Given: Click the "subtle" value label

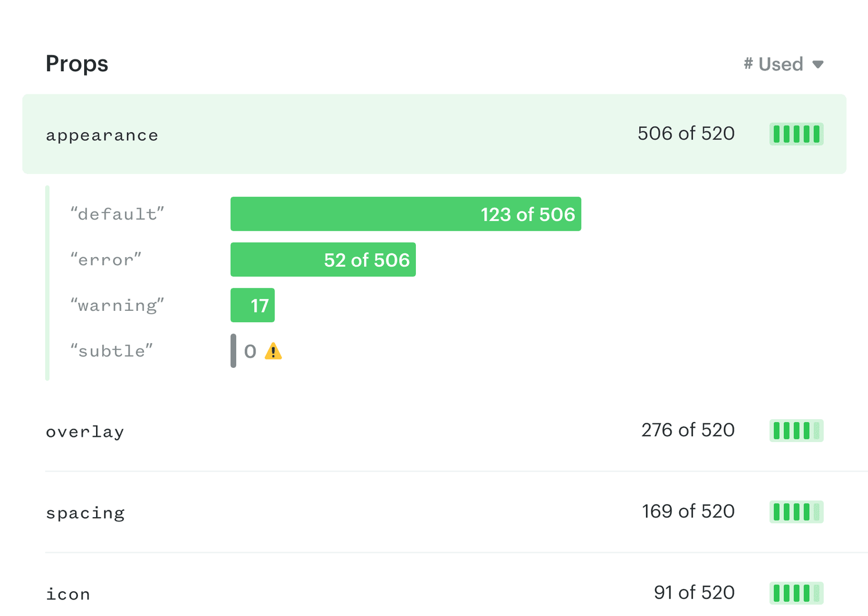Looking at the screenshot, I should [x=111, y=350].
